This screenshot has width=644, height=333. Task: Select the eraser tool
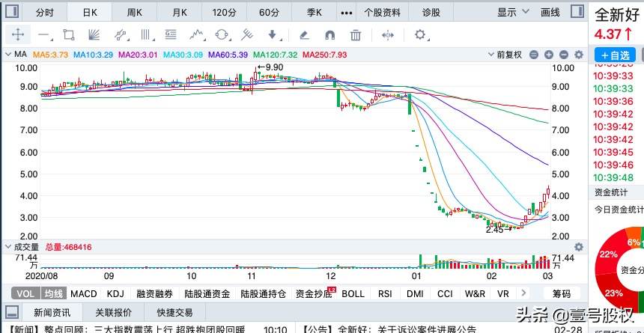pyautogui.click(x=303, y=34)
